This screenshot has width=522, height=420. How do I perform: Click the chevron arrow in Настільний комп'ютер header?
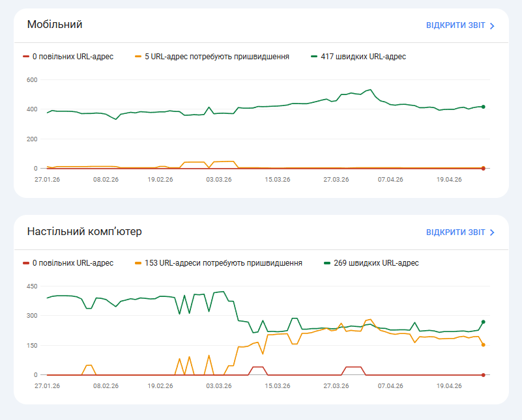pos(493,232)
